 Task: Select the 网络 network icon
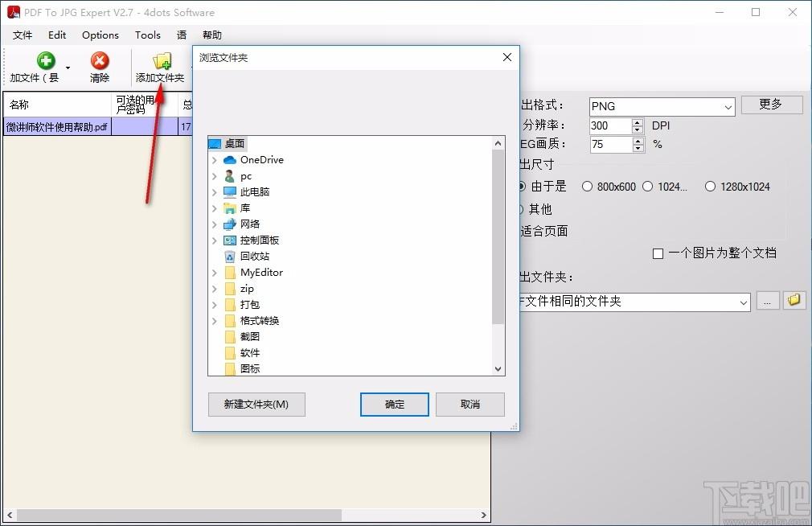tap(230, 224)
